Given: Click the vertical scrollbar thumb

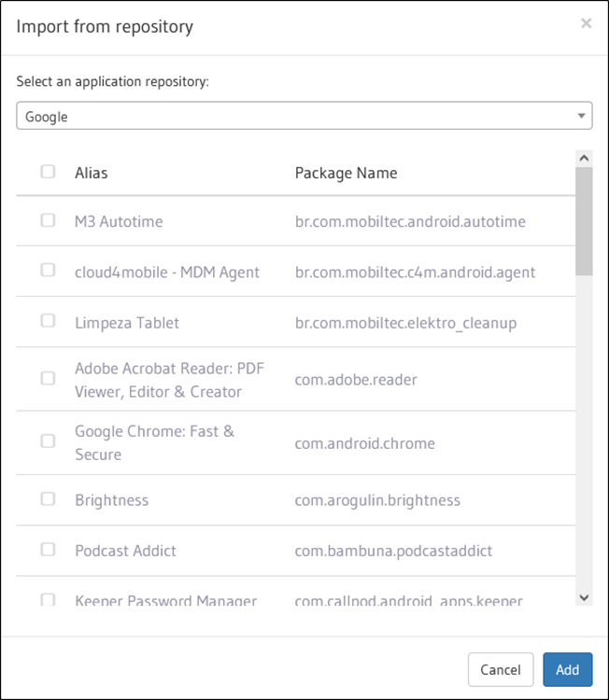Looking at the screenshot, I should pyautogui.click(x=584, y=221).
